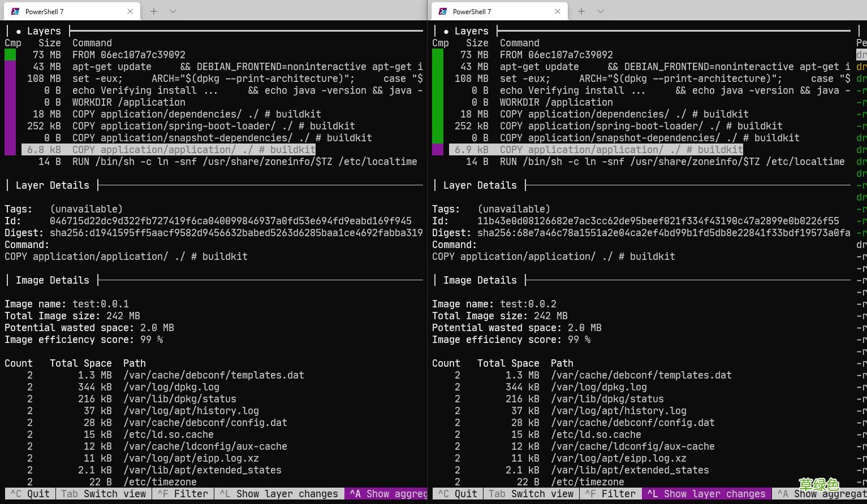
Task: Toggle Show layer changes in the right status bar
Action: [706, 493]
